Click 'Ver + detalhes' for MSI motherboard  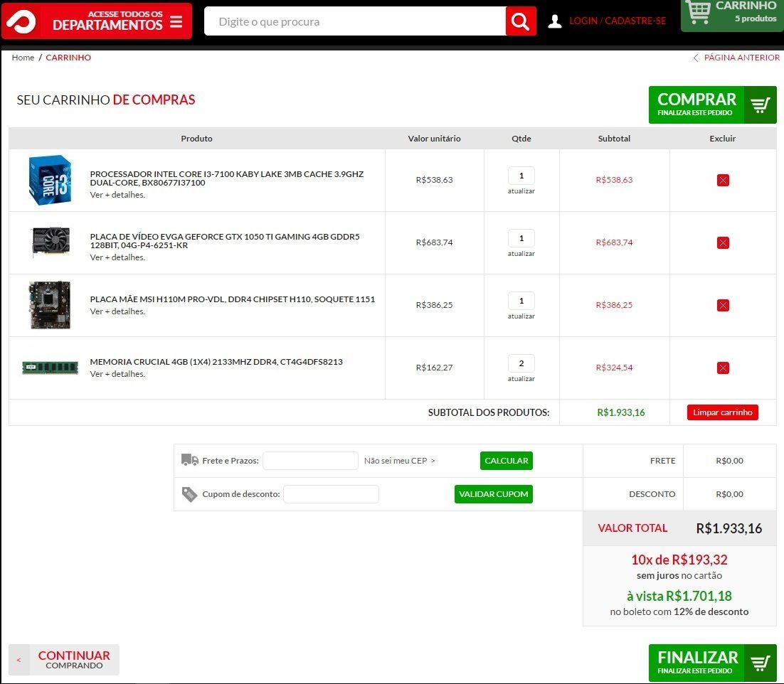pyautogui.click(x=117, y=311)
